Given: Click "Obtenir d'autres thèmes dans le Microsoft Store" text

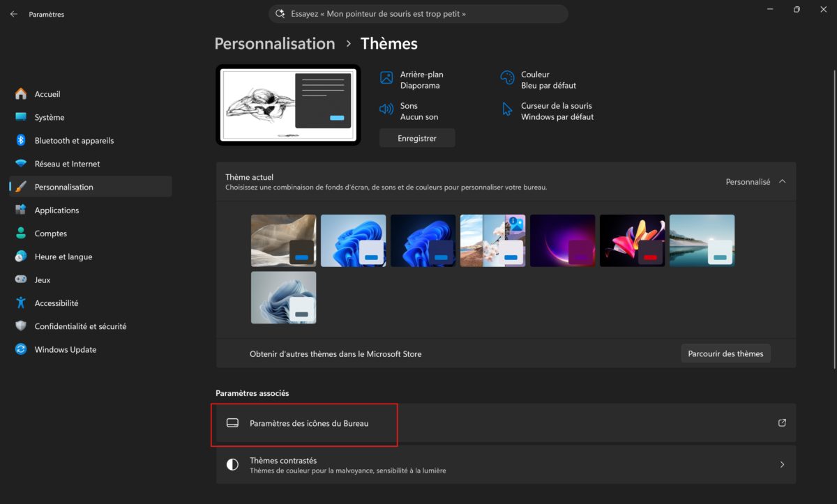Looking at the screenshot, I should tap(335, 353).
